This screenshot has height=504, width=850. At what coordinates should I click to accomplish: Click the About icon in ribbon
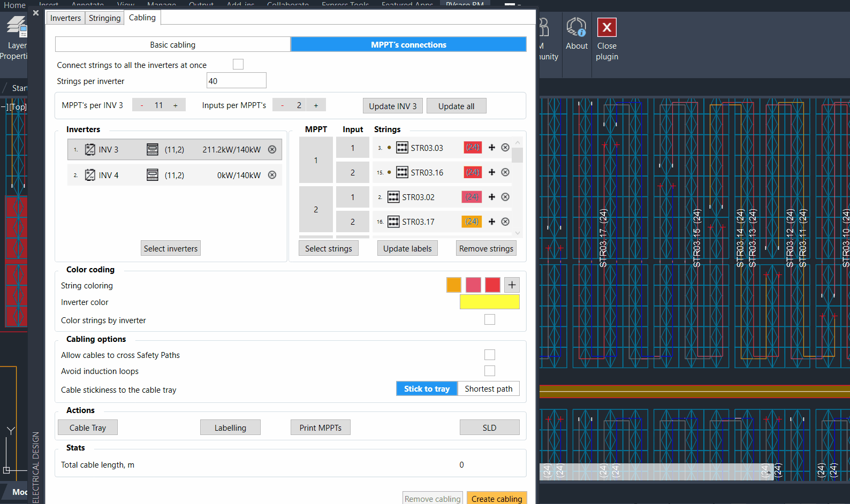(x=576, y=28)
